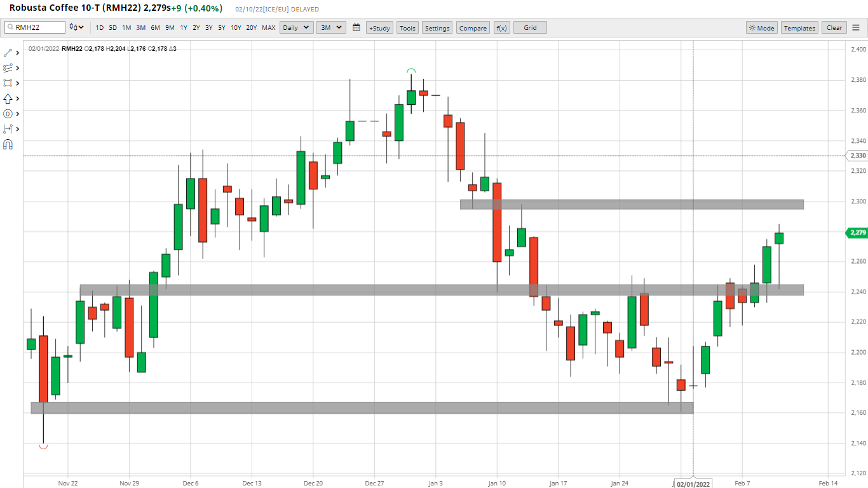This screenshot has width=868, height=488.
Task: Select the measurement/range tool icon
Action: point(8,129)
